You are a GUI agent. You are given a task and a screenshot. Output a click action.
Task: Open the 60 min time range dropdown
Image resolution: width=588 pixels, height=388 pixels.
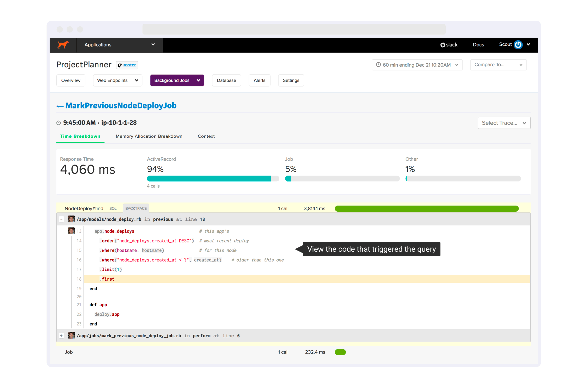coord(417,65)
